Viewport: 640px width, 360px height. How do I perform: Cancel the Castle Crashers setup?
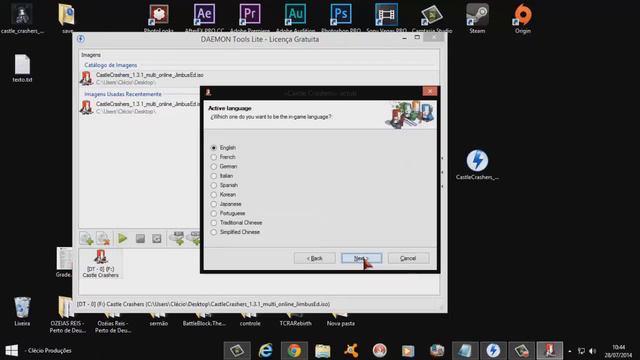(408, 258)
